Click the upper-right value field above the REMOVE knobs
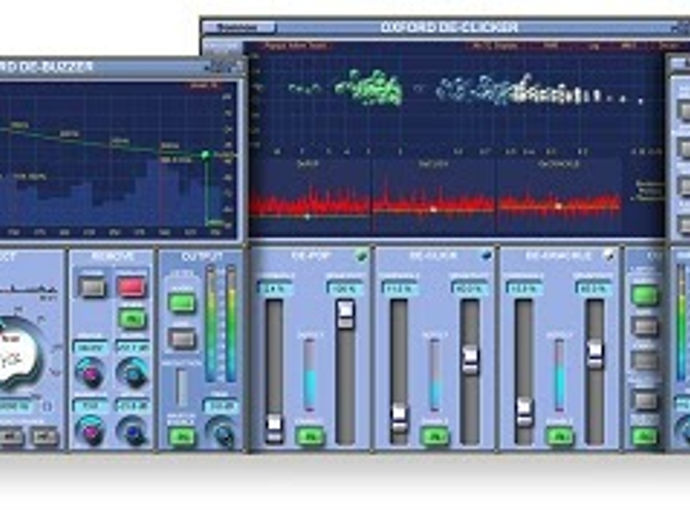Screen dimensions: 690x518 click(x=132, y=348)
